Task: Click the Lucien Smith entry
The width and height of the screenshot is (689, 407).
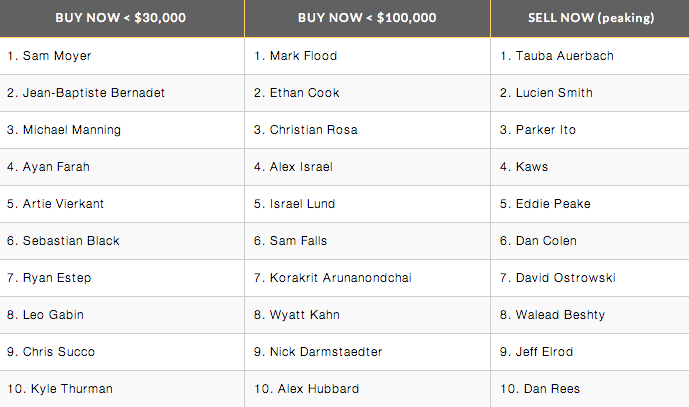Action: click(546, 93)
